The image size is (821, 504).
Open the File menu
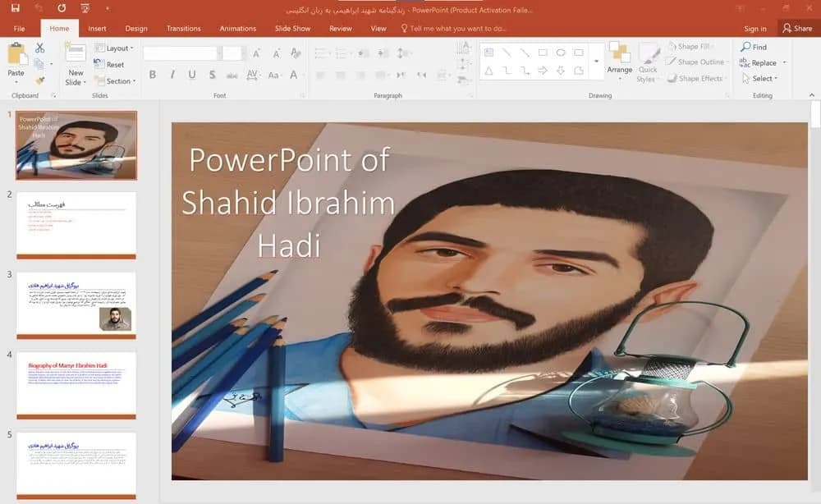[20, 29]
